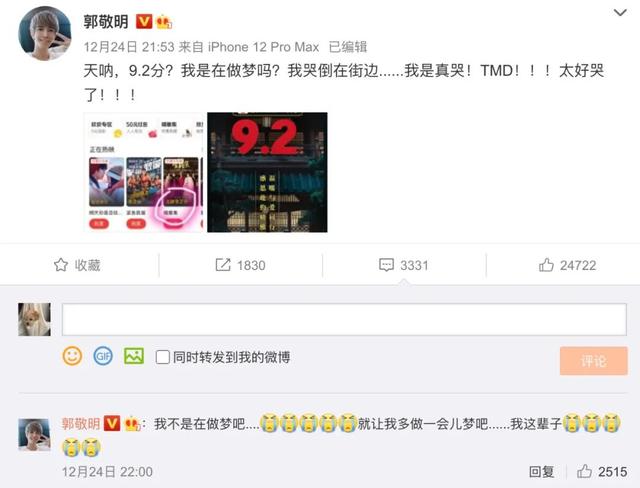Click the 收藏 star icon
The width and height of the screenshot is (640, 488).
pyautogui.click(x=61, y=265)
